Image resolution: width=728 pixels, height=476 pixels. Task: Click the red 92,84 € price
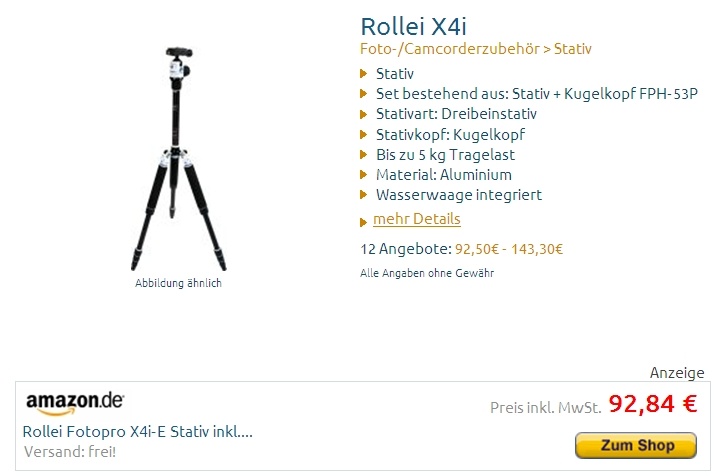pos(653,404)
